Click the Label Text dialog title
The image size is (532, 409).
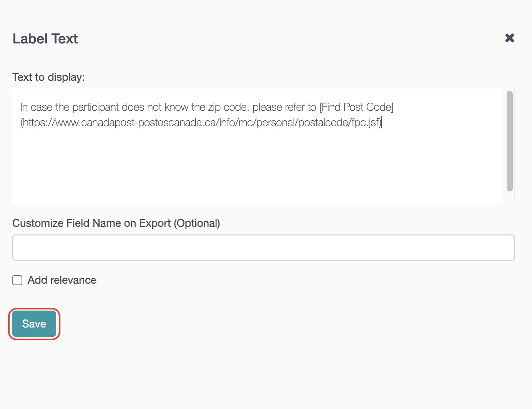pyautogui.click(x=45, y=38)
